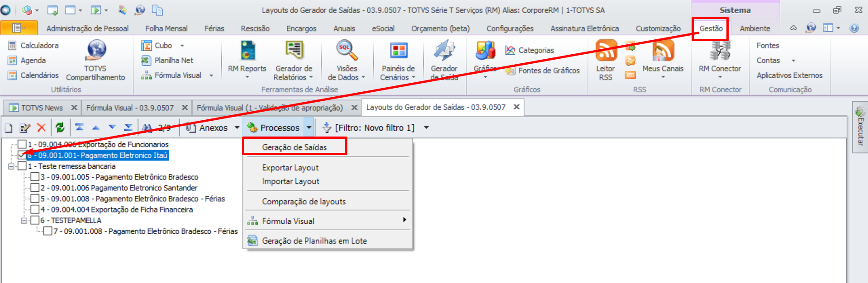Open the filter dropdown arrow

[x=426, y=128]
